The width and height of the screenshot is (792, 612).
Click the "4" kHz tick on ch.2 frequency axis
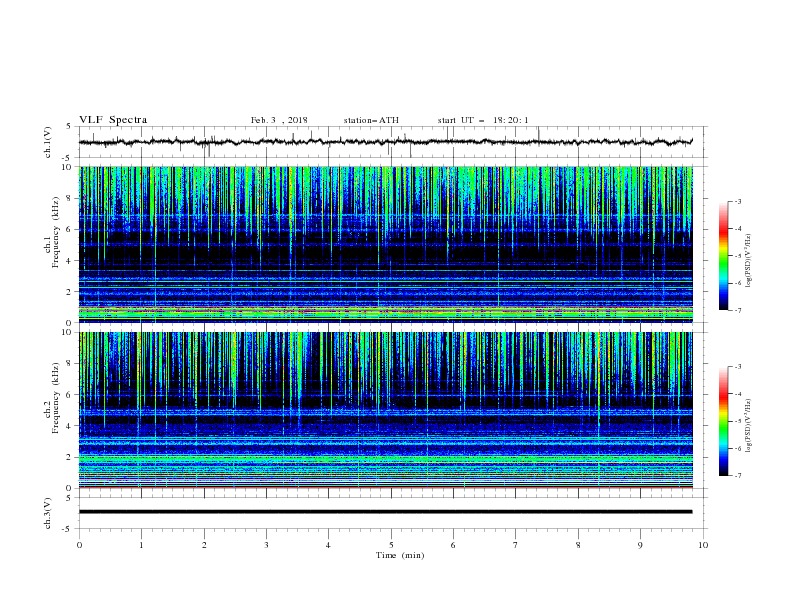(70, 426)
